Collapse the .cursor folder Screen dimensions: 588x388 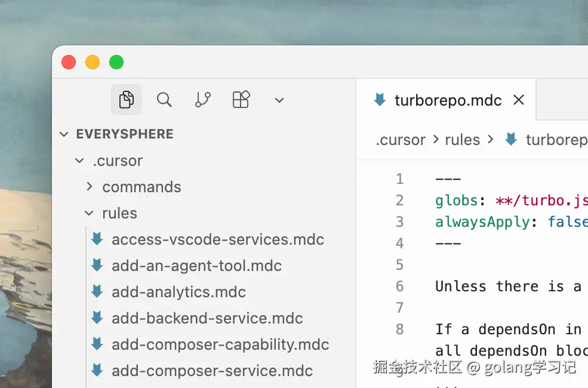[x=79, y=161]
